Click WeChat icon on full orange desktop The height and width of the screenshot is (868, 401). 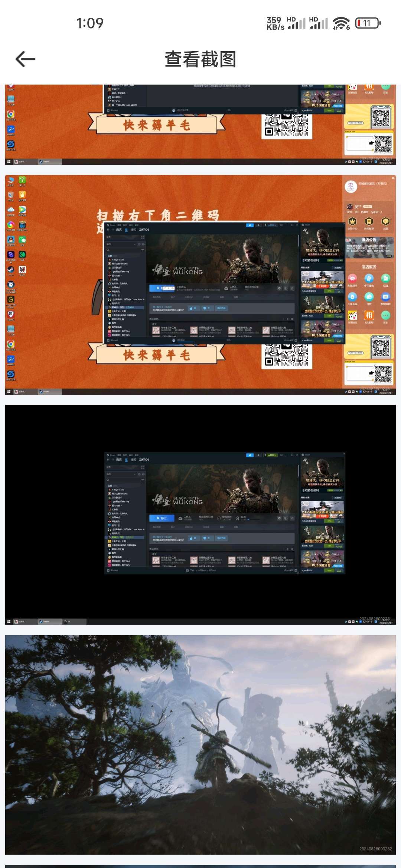pyautogui.click(x=22, y=240)
